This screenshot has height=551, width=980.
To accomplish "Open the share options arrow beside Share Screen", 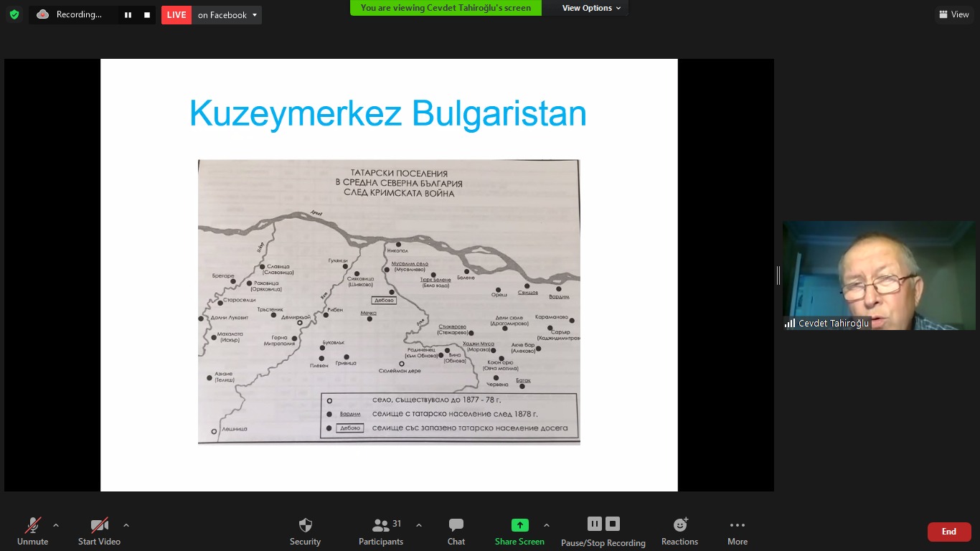I will (x=547, y=525).
